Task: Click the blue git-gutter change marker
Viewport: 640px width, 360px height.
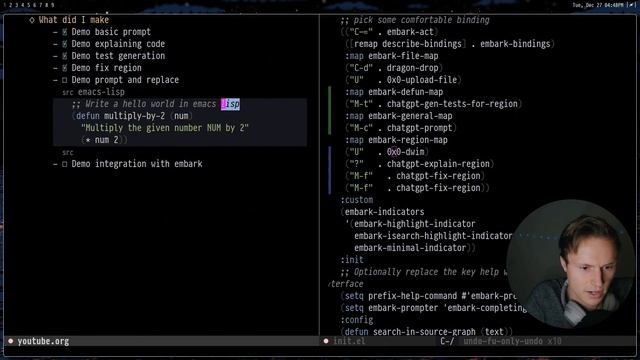Action: 329,170
